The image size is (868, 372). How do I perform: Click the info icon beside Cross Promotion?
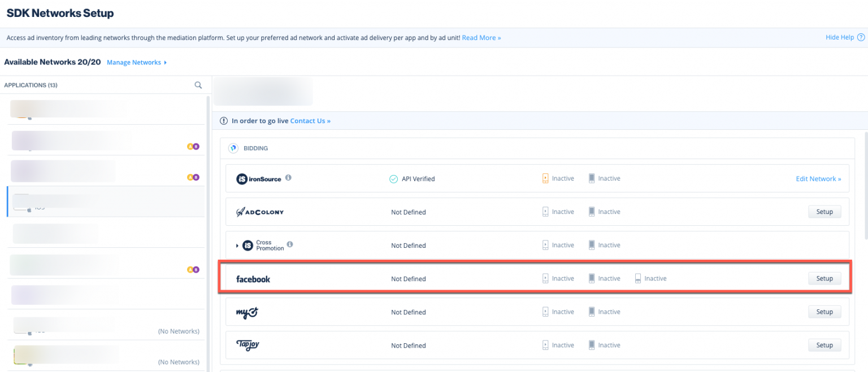pyautogui.click(x=290, y=244)
